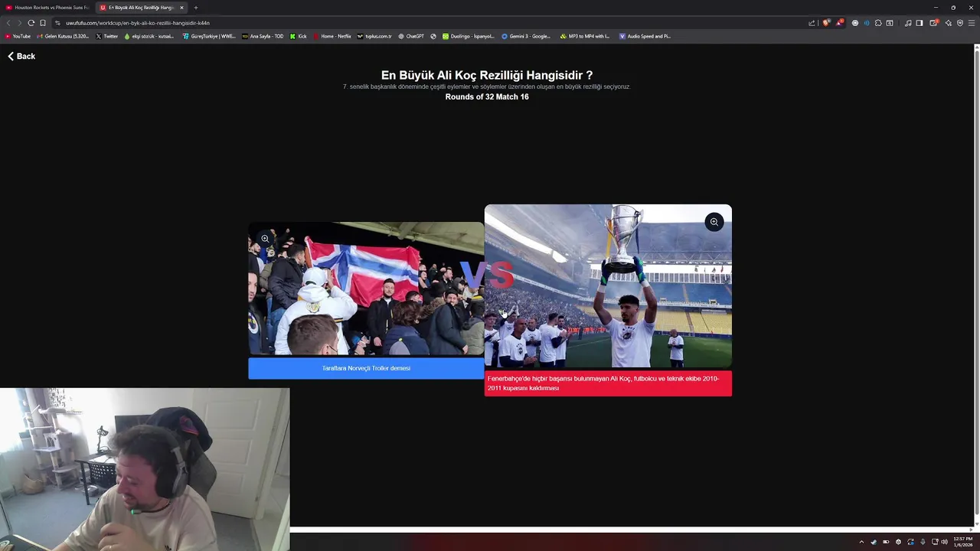Close the En Büyük Ali Koç tab
The image size is (980, 551).
[x=181, y=8]
